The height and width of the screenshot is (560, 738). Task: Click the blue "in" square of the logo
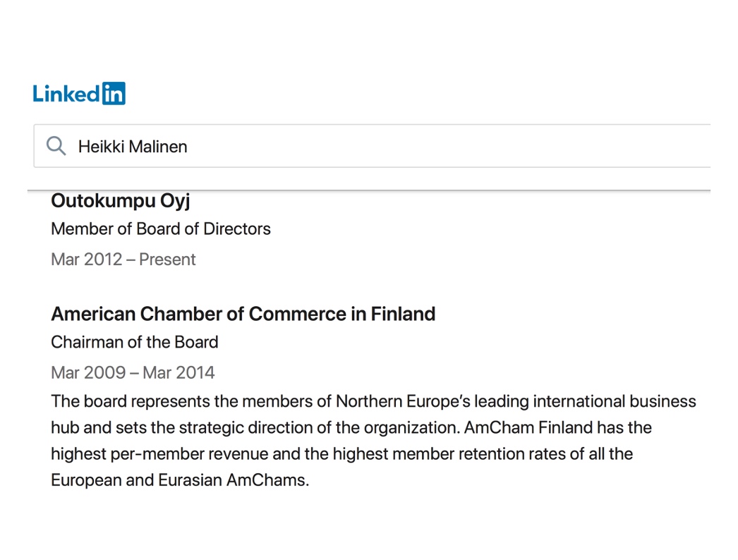(x=114, y=93)
